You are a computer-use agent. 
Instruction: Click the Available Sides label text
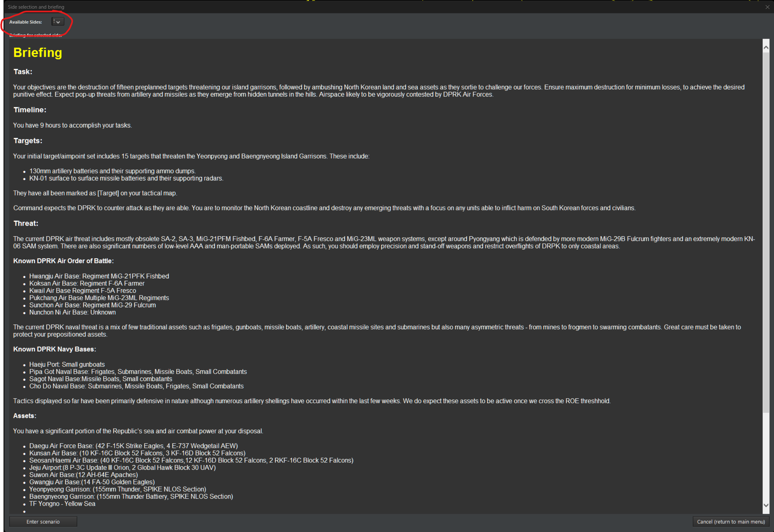(26, 22)
